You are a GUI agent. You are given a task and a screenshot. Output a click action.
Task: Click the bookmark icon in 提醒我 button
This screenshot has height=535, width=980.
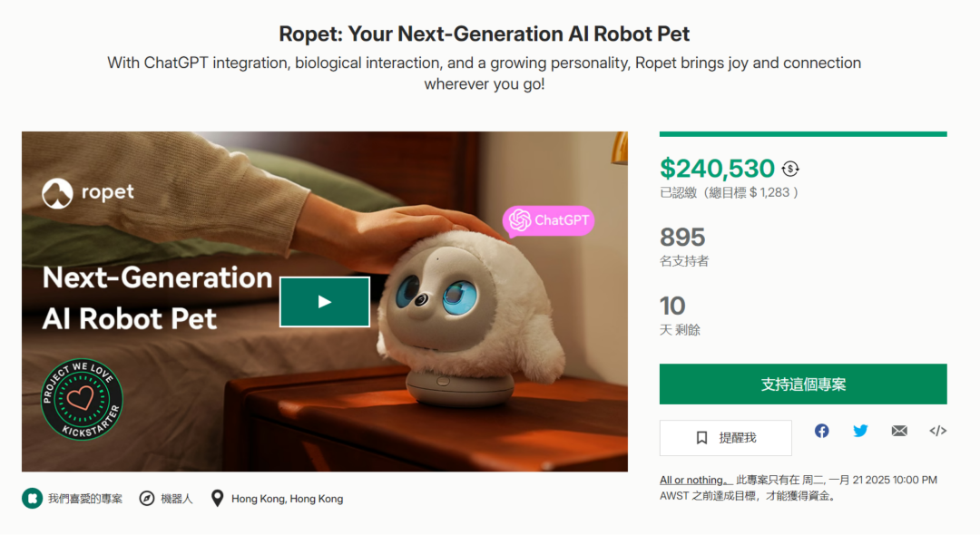pos(701,438)
